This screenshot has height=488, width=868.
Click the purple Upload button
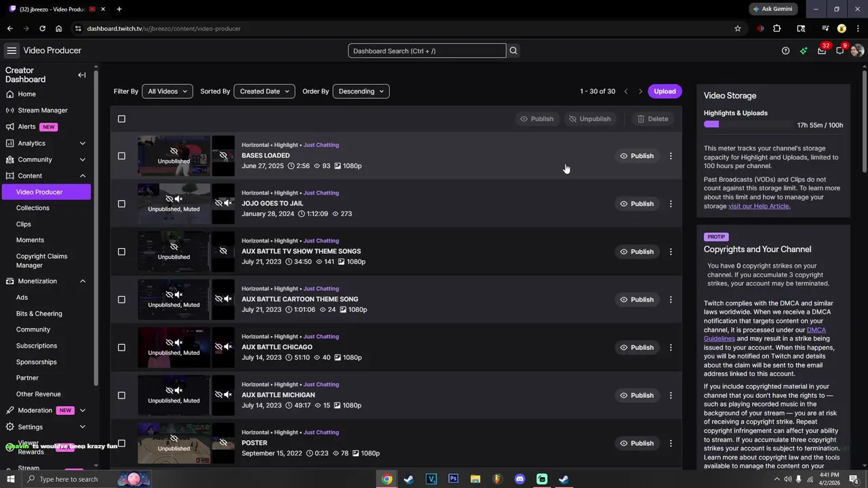(665, 91)
